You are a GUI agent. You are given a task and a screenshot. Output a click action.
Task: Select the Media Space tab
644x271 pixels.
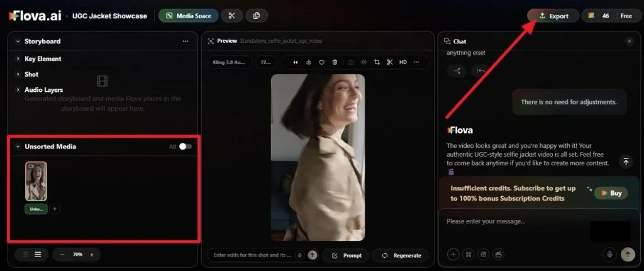[189, 16]
